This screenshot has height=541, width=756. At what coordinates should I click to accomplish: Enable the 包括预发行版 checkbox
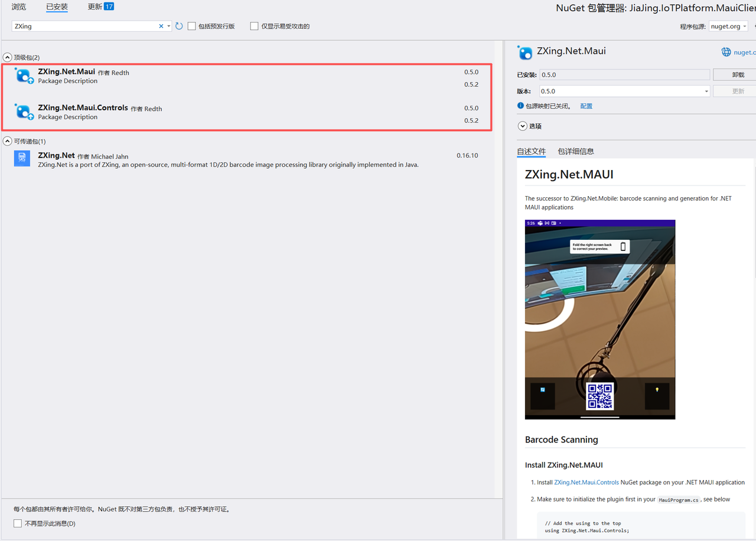point(191,27)
